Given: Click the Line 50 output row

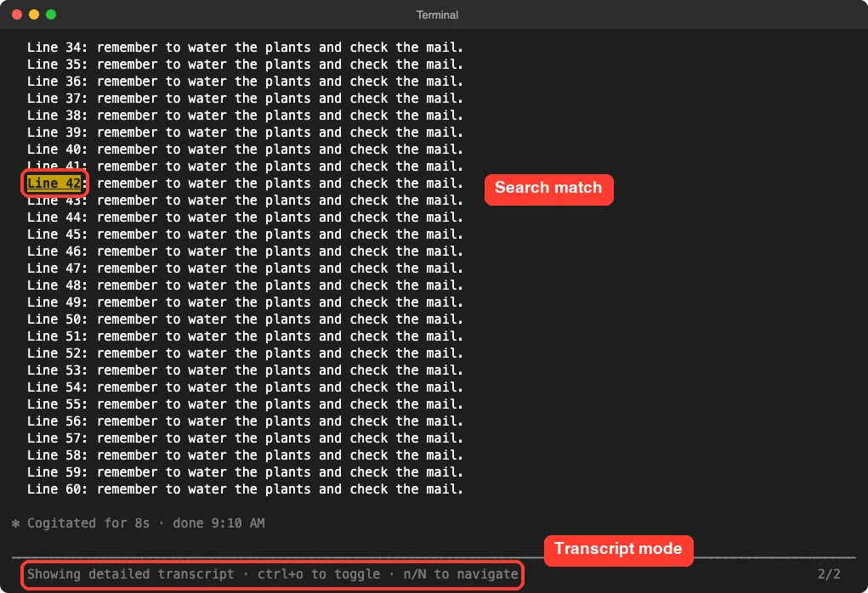Looking at the screenshot, I should pos(245,319).
